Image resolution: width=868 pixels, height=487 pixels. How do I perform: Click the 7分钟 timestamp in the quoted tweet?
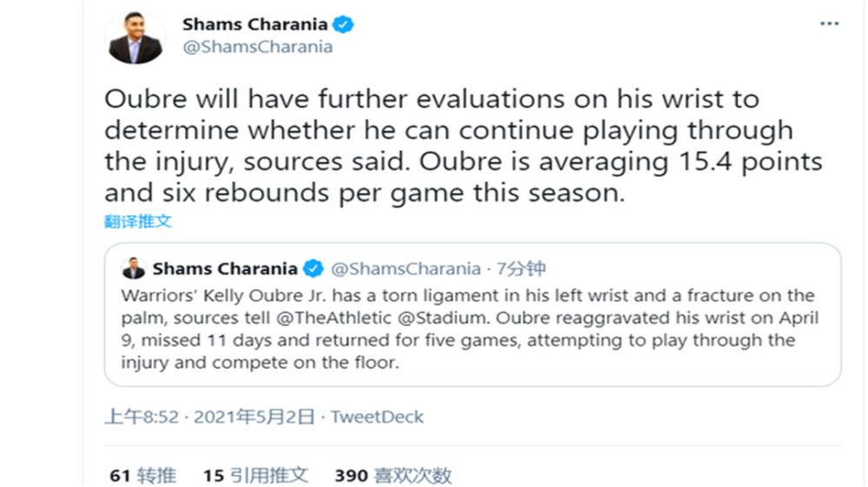(x=521, y=269)
